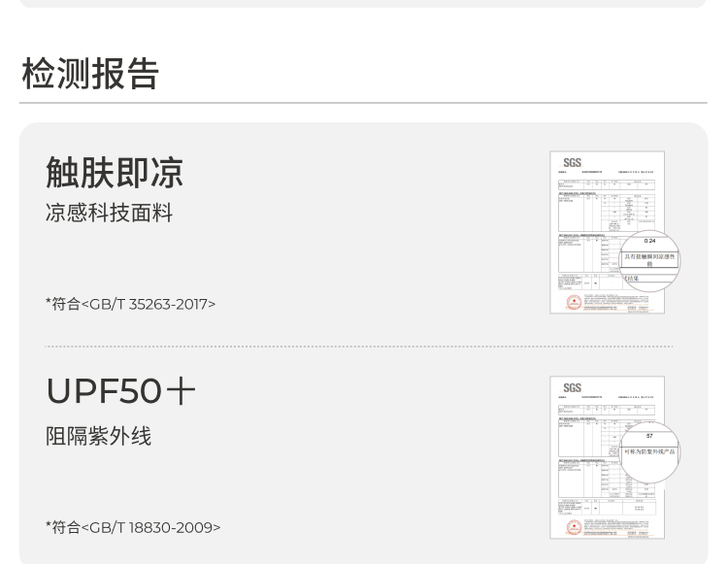Click the red stamp on the cooling report
The height and width of the screenshot is (564, 728).
click(574, 303)
